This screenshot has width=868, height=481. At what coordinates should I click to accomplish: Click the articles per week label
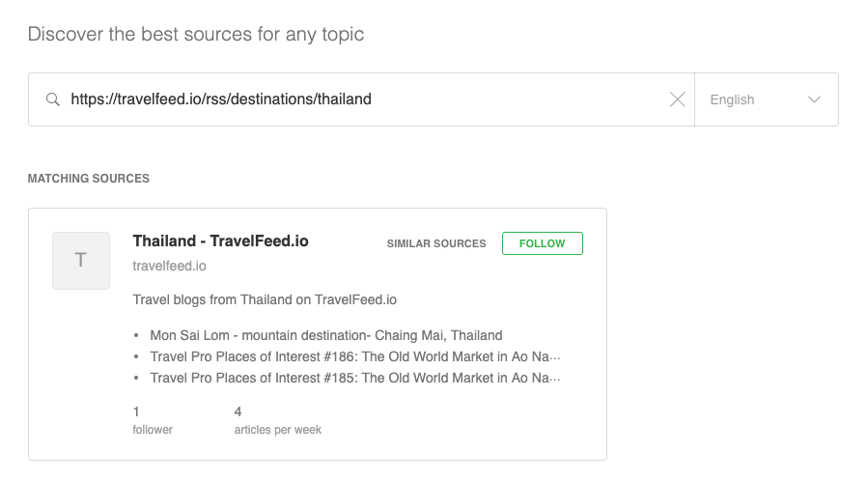[277, 430]
